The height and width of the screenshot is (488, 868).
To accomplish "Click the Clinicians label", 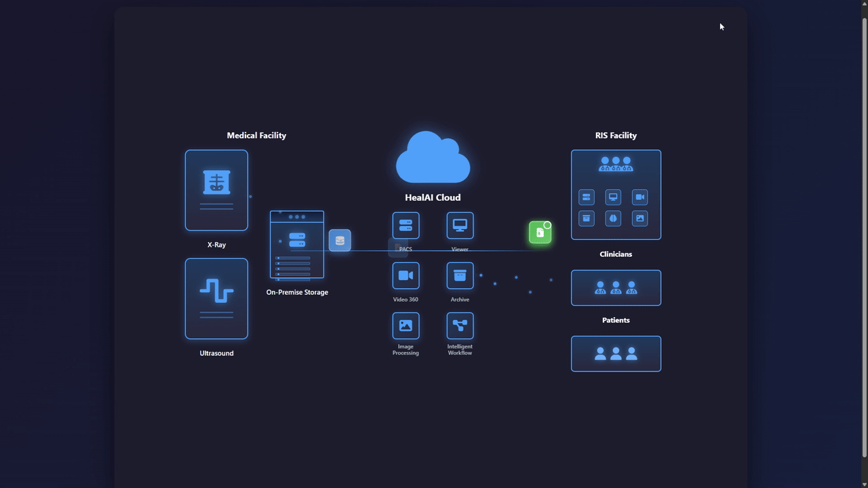I will [x=616, y=254].
